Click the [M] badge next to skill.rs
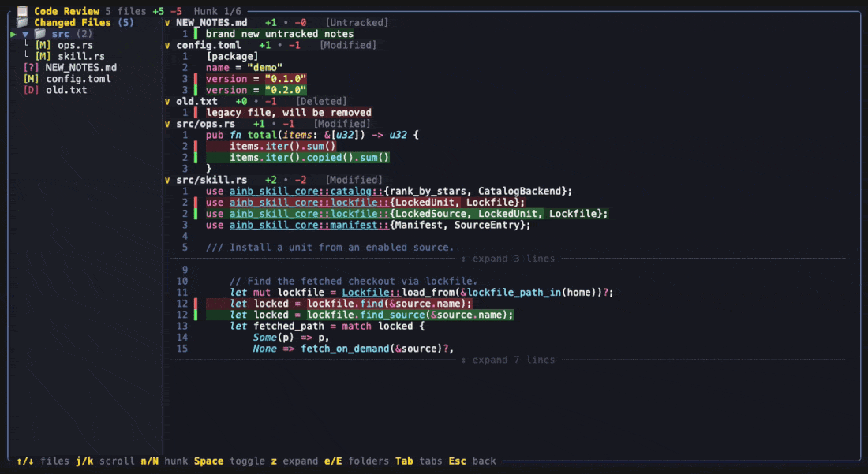The height and width of the screenshot is (474, 868). pyautogui.click(x=43, y=57)
